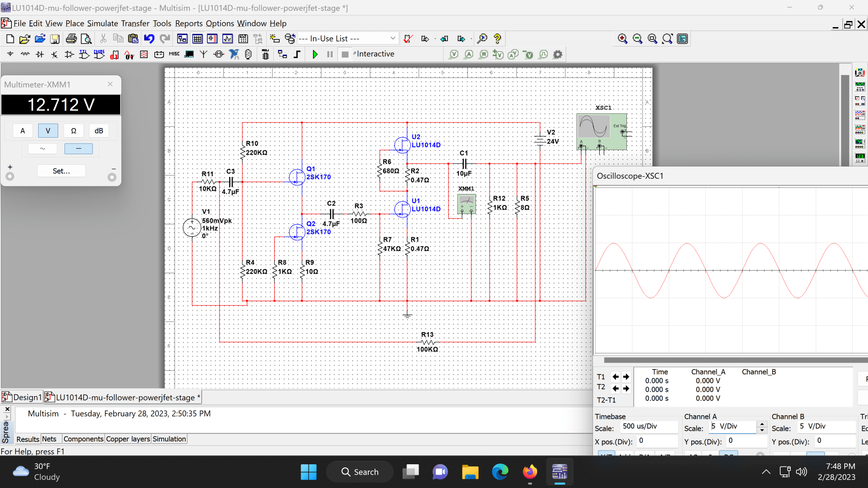
Task: Click the Zoom to fit page icon
Action: [x=668, y=39]
